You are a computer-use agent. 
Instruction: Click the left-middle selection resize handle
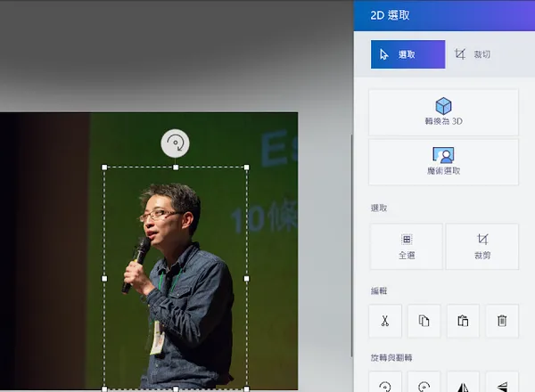pyautogui.click(x=105, y=278)
